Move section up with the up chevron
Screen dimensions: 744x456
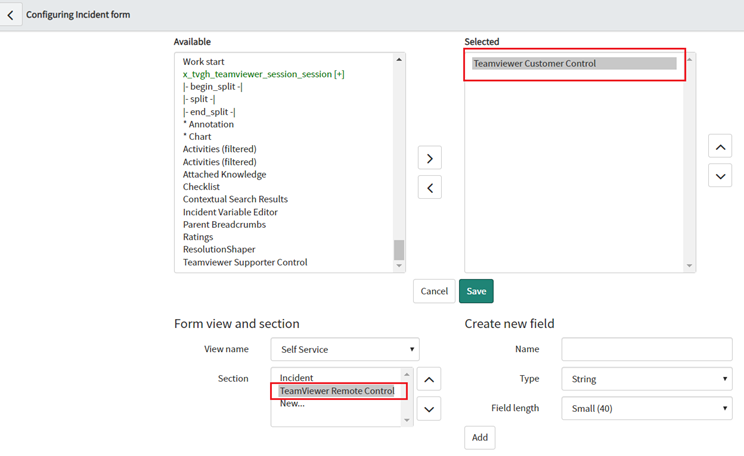(x=429, y=379)
